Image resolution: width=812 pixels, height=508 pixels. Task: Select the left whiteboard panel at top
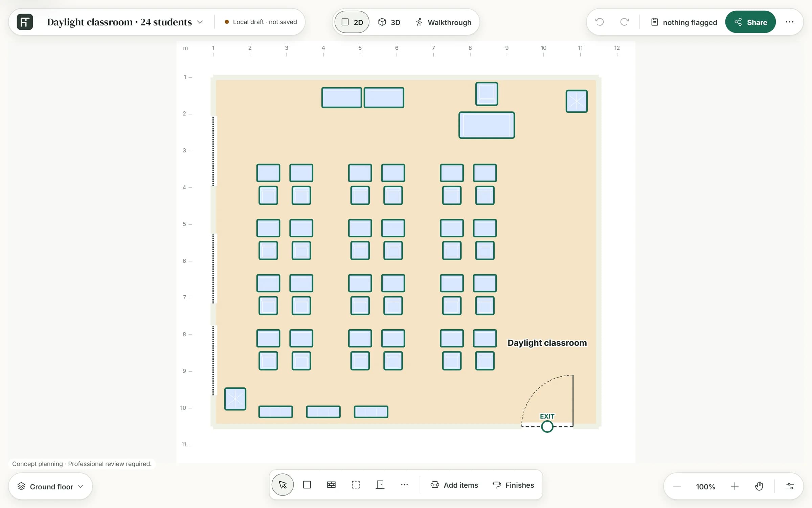tap(341, 98)
